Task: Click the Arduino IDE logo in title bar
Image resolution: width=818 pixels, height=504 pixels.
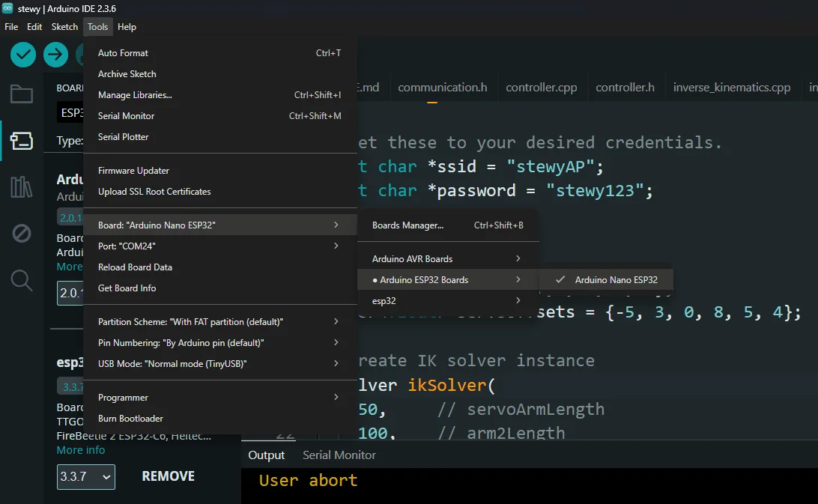Action: pyautogui.click(x=7, y=8)
